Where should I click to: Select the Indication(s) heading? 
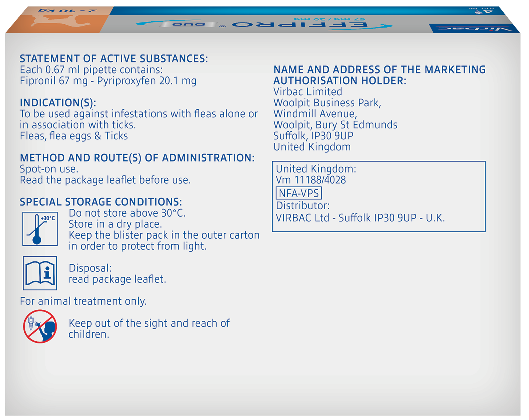pyautogui.click(x=58, y=103)
